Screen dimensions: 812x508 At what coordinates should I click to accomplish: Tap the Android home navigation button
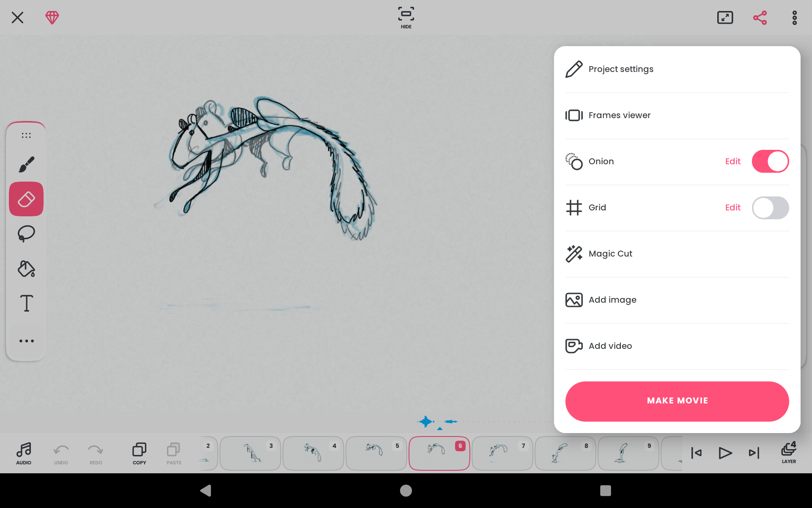[x=406, y=491]
